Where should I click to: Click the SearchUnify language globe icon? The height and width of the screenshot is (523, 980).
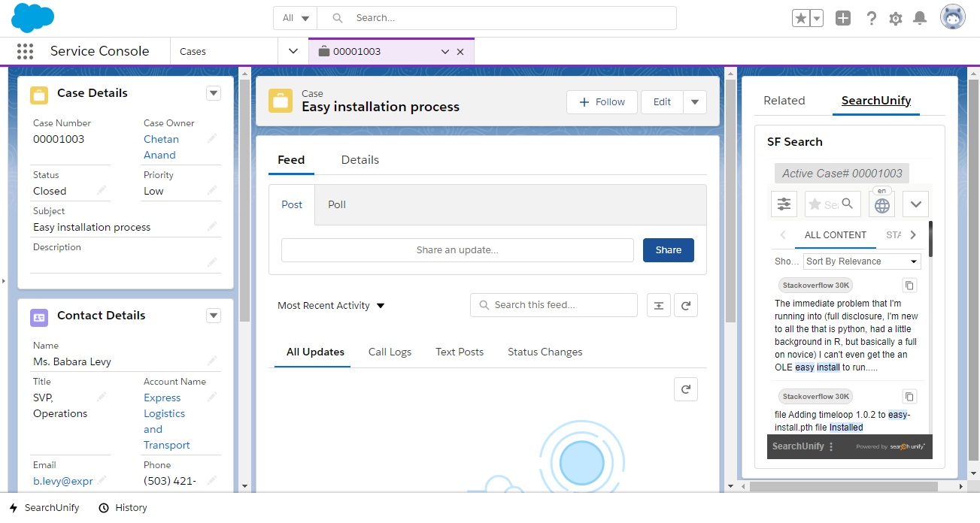pyautogui.click(x=881, y=204)
